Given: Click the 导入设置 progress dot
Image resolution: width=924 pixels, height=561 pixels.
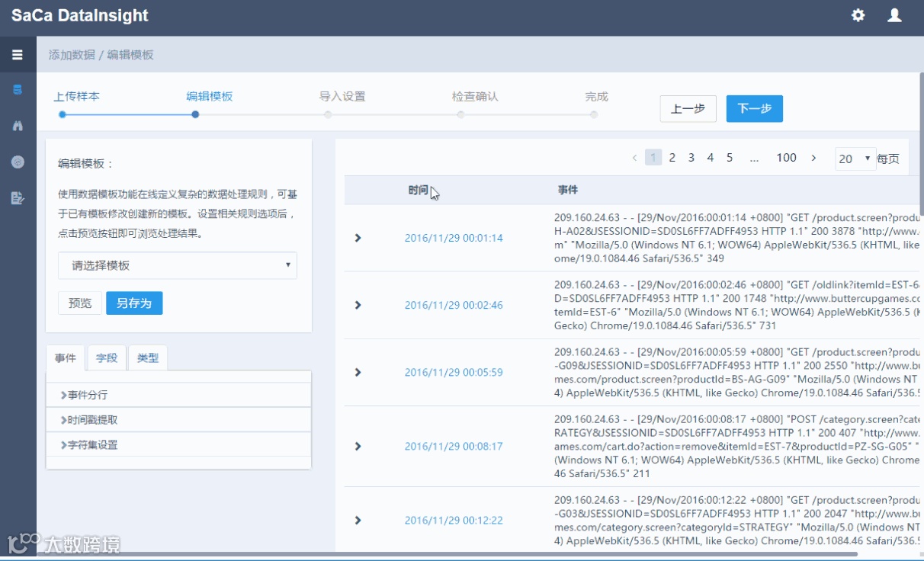Looking at the screenshot, I should (328, 114).
